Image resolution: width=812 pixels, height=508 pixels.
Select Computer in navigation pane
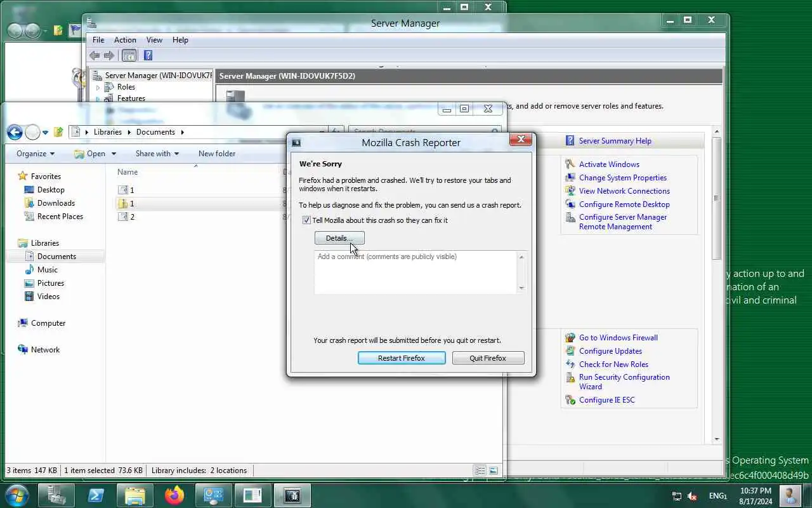[x=48, y=323]
